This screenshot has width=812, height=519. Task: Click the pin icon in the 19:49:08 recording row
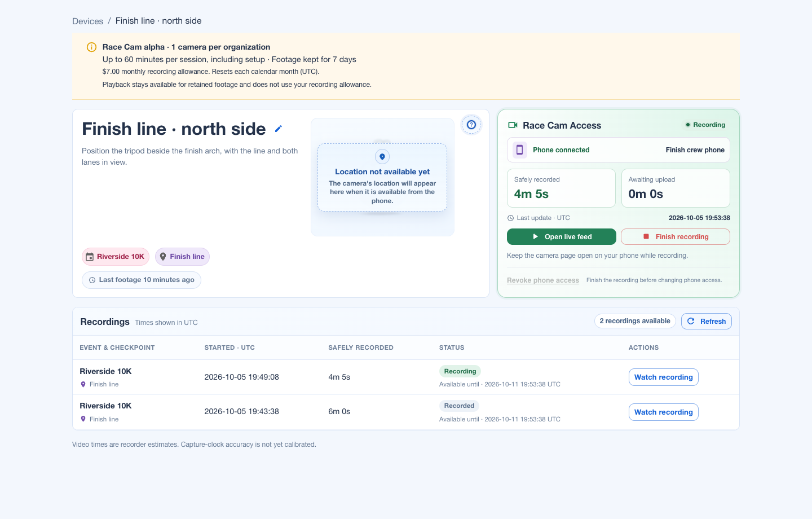[x=83, y=385]
